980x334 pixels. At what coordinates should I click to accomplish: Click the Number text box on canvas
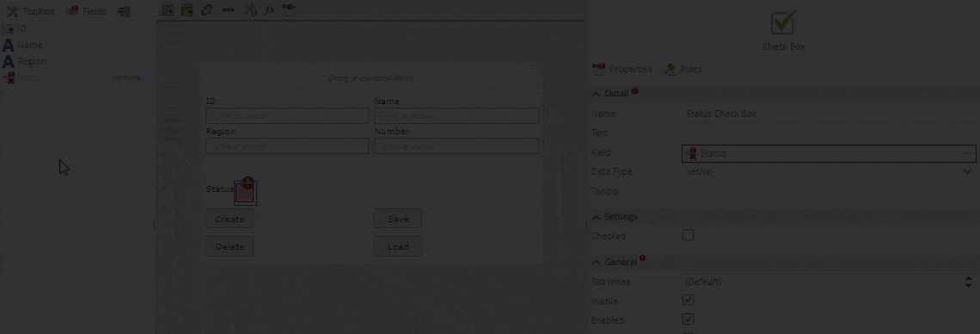[456, 145]
